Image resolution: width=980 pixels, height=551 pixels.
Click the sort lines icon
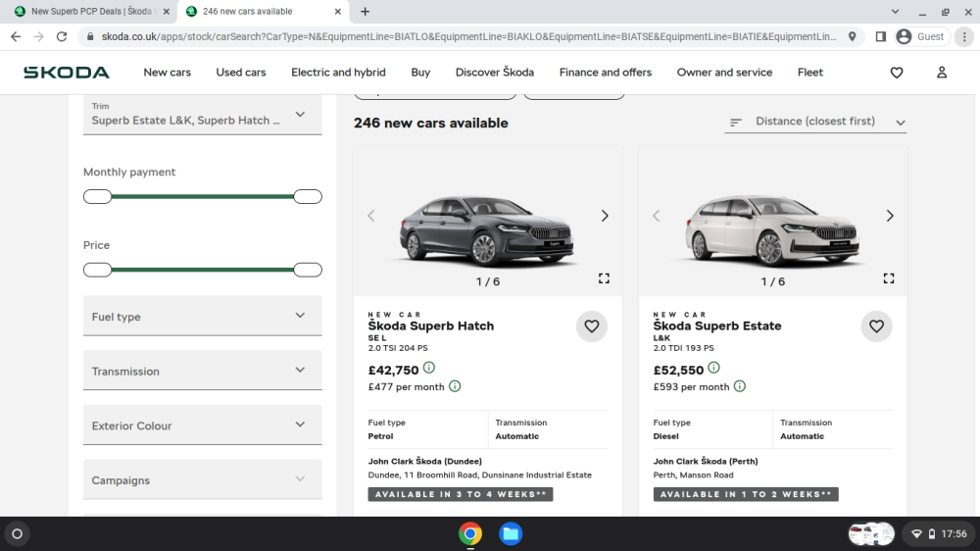736,122
